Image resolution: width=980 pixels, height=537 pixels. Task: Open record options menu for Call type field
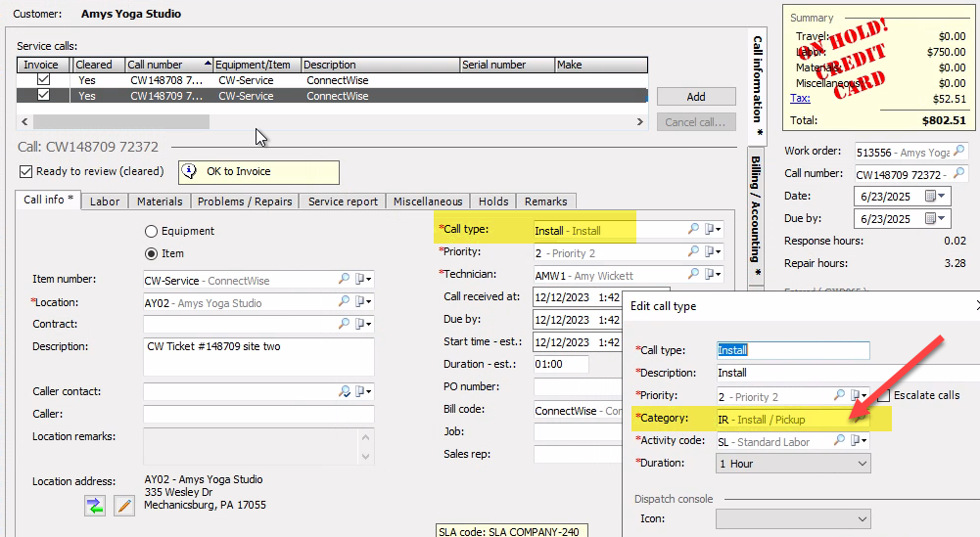pos(713,229)
